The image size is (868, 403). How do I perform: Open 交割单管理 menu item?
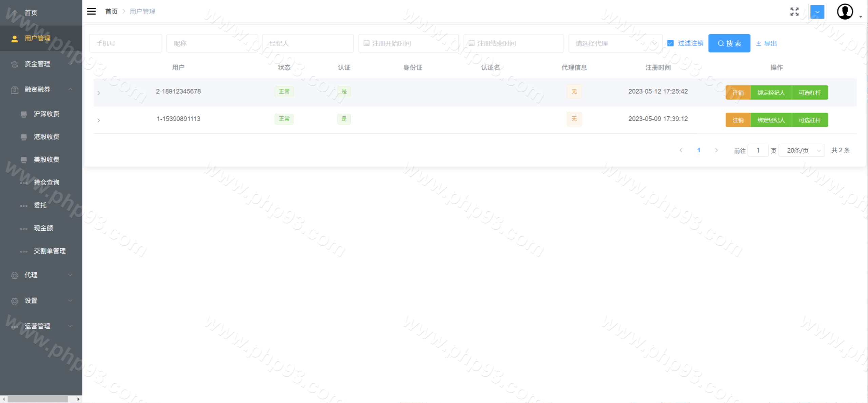click(x=50, y=251)
